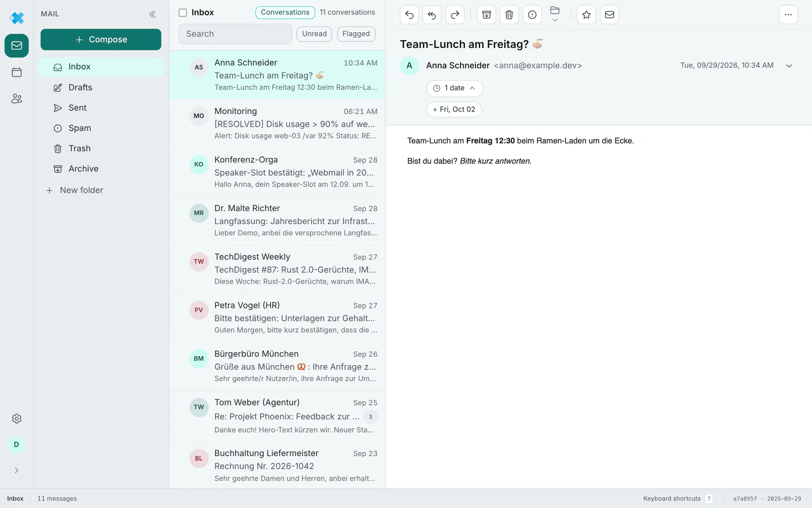Screen dimensions: 812x508
Task: Open the Petra Vogel (HR) email
Action: coord(277,318)
